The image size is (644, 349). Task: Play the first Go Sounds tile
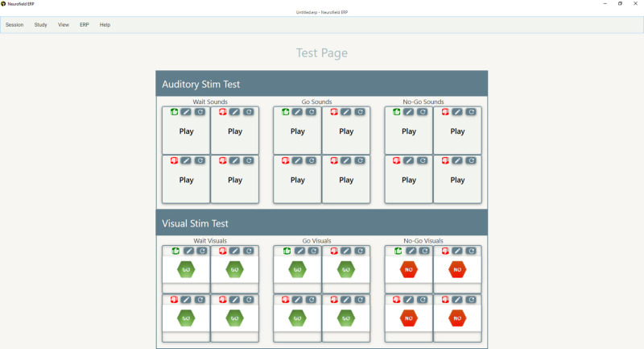pos(297,131)
